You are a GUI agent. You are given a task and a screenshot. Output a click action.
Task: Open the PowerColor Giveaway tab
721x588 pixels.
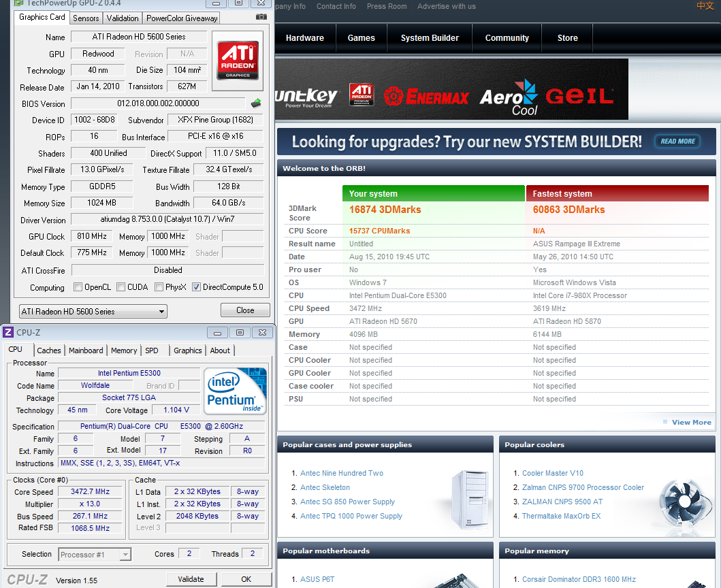tap(182, 18)
